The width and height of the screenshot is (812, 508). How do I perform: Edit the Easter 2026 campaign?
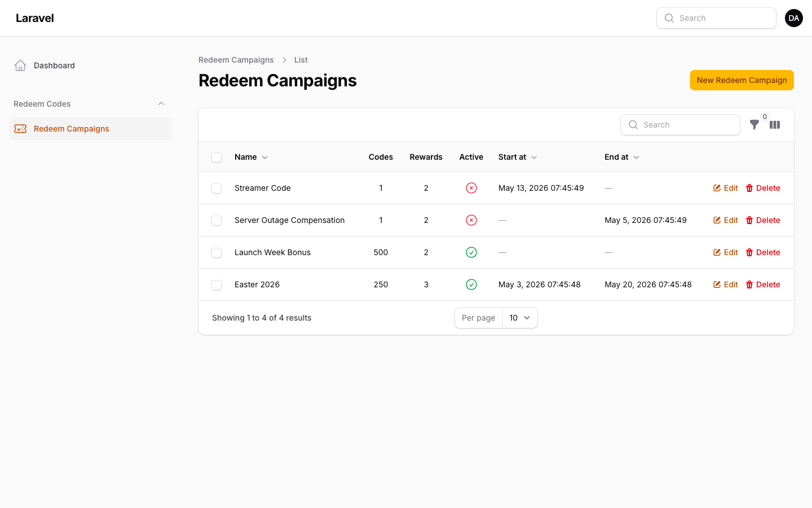tap(726, 284)
